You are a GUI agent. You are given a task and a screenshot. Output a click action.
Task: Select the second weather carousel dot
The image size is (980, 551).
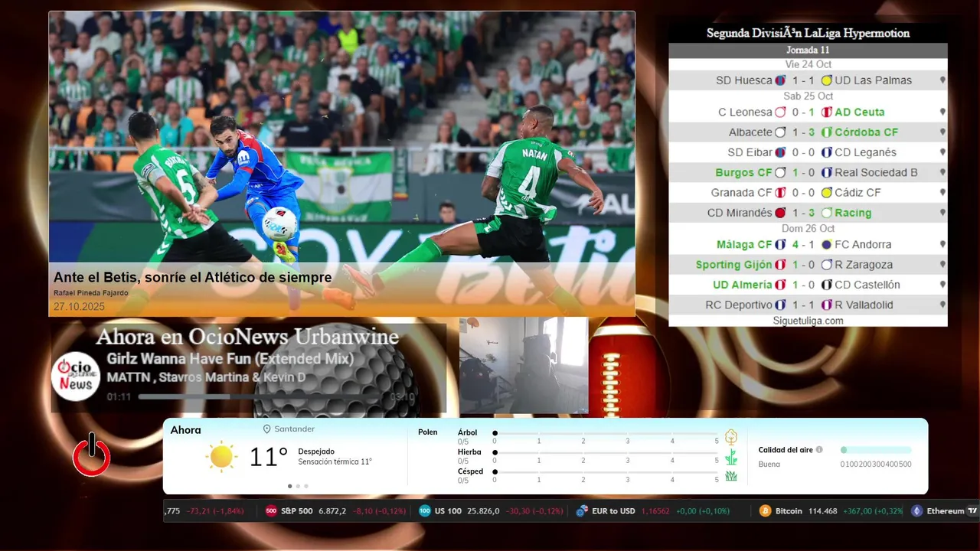pos(298,486)
